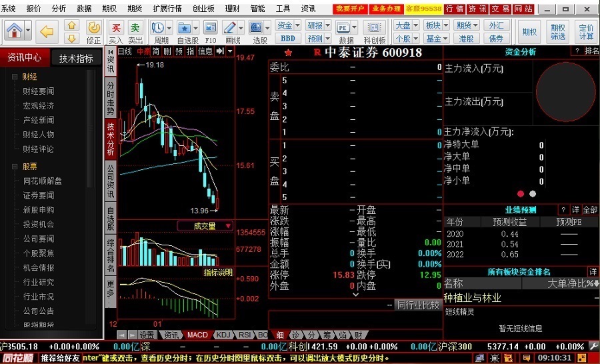Collapse the 股票 tree node
The width and height of the screenshot is (600, 364).
[x=15, y=167]
